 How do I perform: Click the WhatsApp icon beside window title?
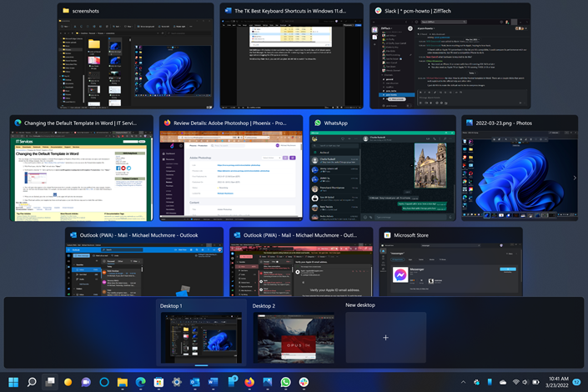(318, 123)
